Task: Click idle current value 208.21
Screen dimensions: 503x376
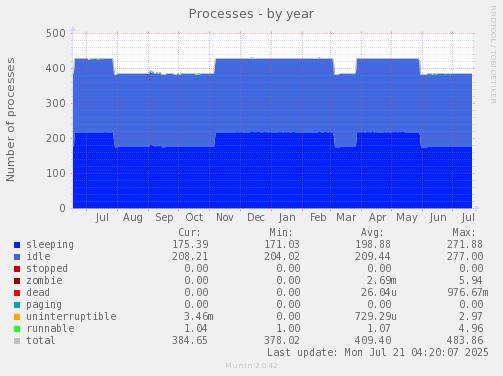Action: (x=190, y=256)
